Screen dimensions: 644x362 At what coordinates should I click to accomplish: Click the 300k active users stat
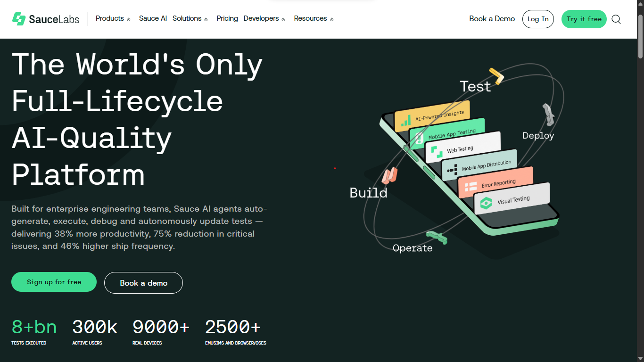95,332
